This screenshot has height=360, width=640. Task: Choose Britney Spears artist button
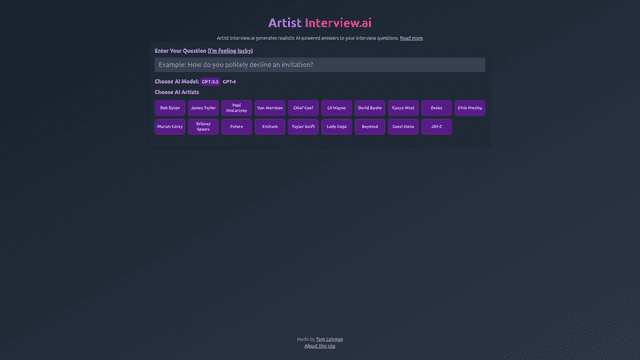203,127
